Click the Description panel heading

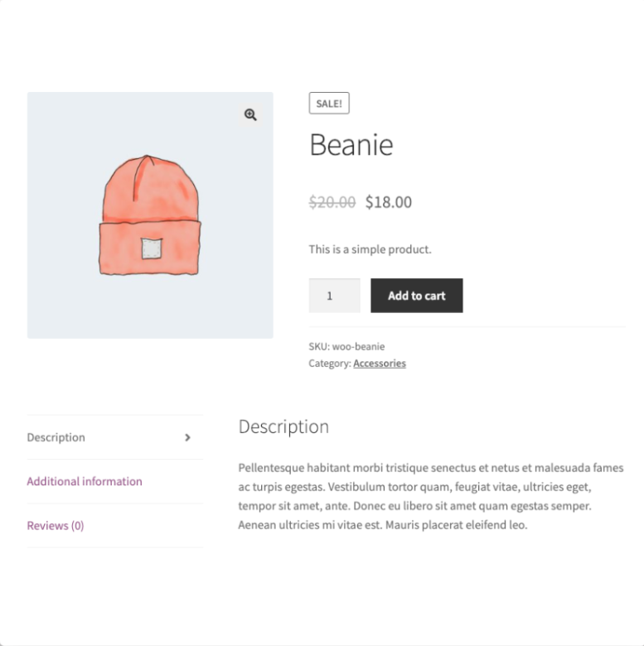(283, 427)
